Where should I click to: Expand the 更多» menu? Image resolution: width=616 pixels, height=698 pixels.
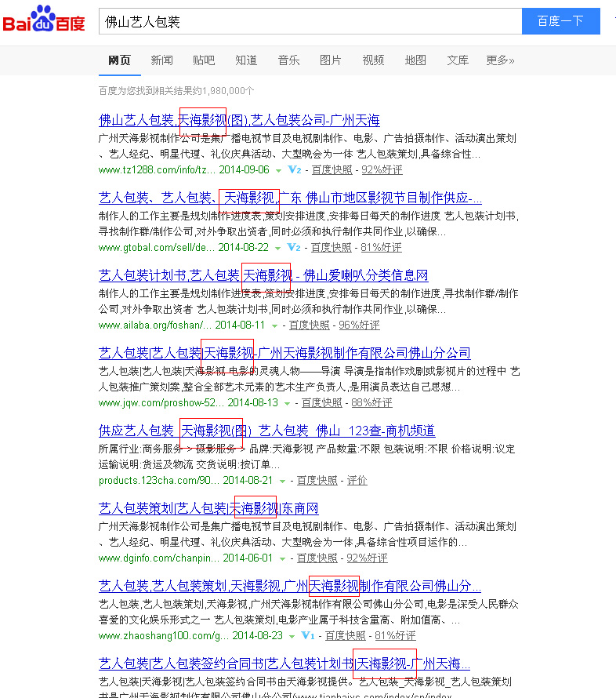[x=500, y=60]
